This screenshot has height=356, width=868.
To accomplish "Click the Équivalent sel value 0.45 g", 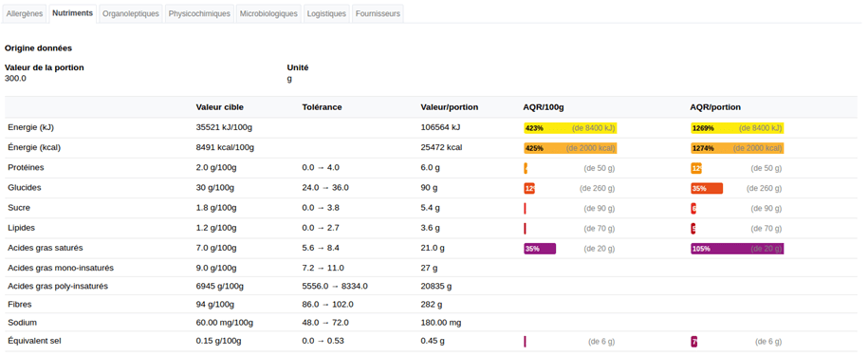I will [x=433, y=341].
